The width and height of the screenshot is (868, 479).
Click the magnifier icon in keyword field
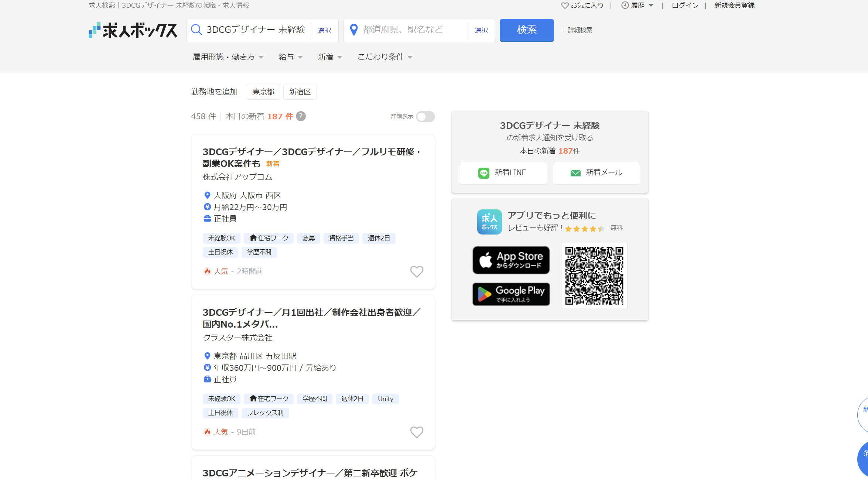click(197, 30)
